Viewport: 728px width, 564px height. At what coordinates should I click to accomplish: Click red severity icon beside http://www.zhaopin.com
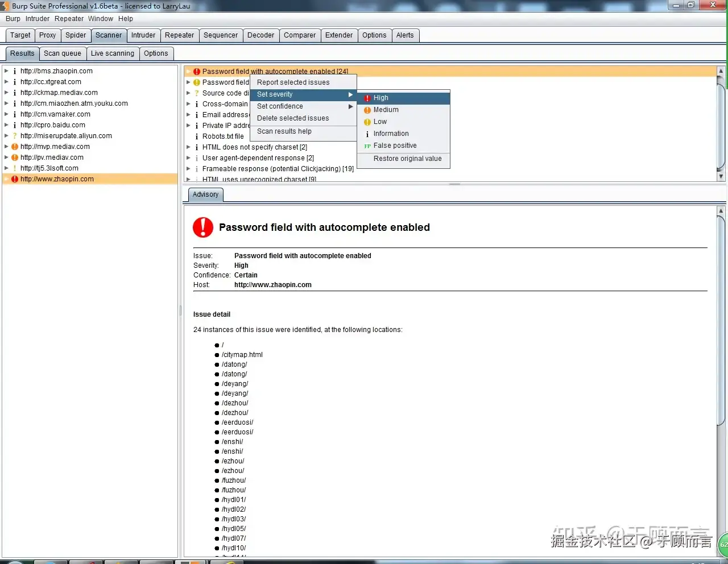[x=15, y=179]
